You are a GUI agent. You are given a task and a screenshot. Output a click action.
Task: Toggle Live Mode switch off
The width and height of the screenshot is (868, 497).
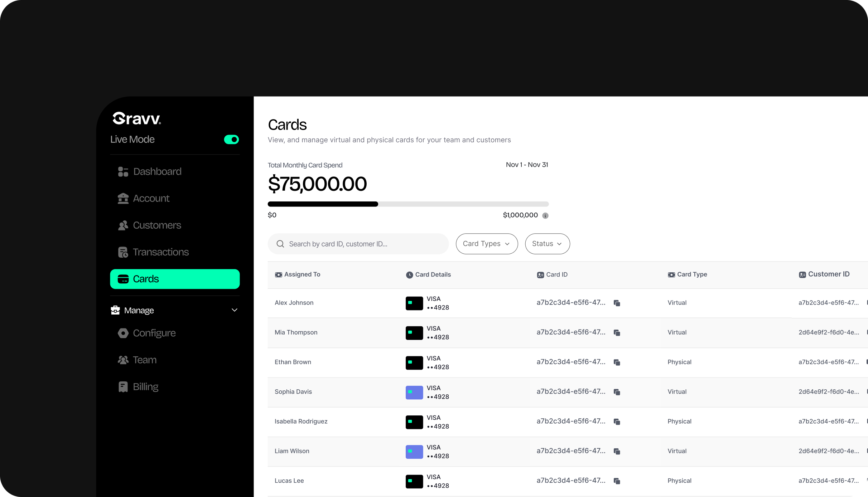pyautogui.click(x=231, y=140)
